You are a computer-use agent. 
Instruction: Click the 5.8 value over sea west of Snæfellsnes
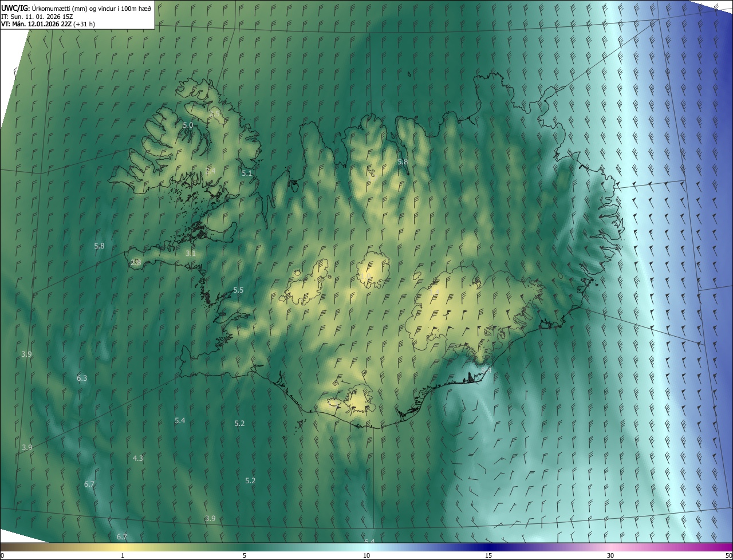coord(99,246)
